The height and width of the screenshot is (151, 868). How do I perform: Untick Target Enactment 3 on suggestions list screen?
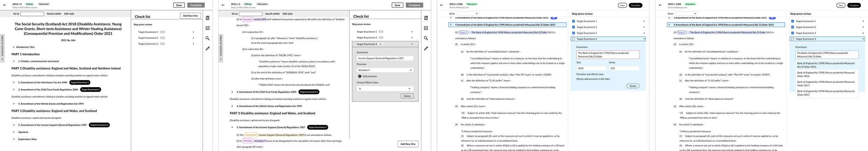pyautogui.click(x=793, y=33)
